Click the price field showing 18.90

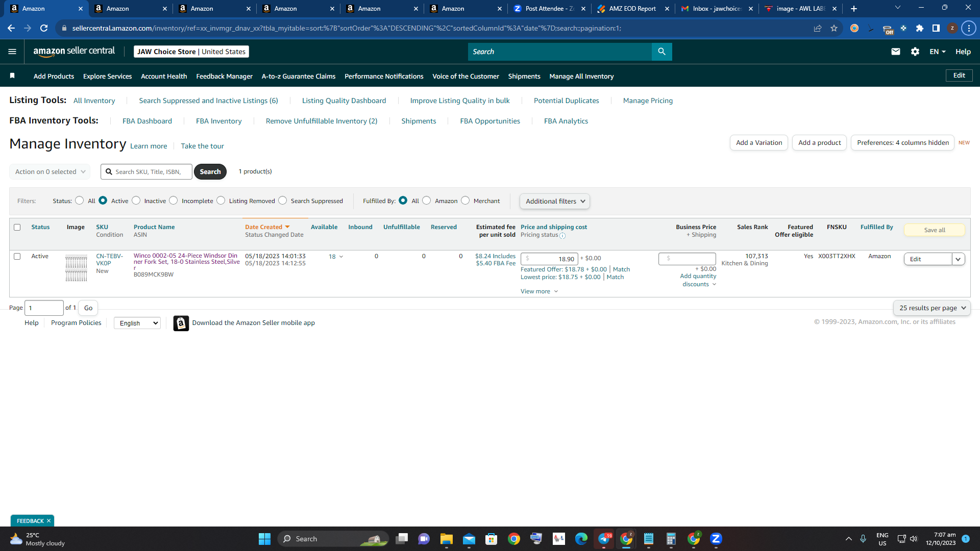[x=549, y=259]
